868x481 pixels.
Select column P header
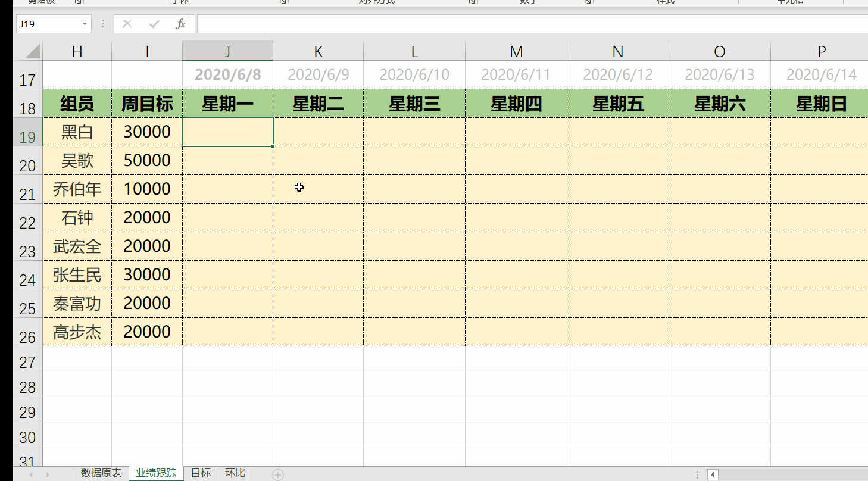(x=819, y=52)
